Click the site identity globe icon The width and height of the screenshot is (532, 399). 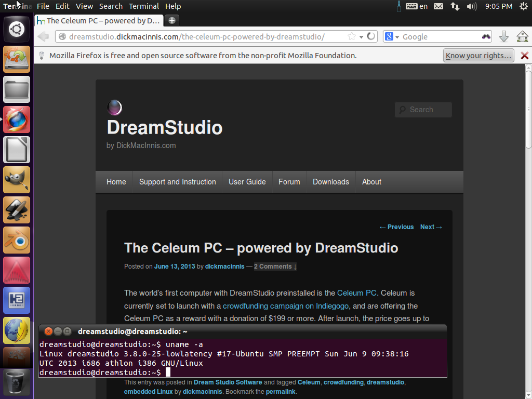(62, 36)
